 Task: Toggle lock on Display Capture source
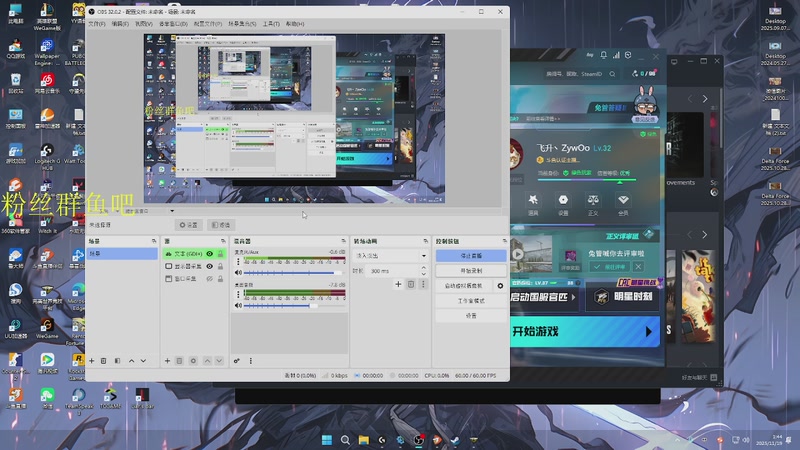pos(220,266)
